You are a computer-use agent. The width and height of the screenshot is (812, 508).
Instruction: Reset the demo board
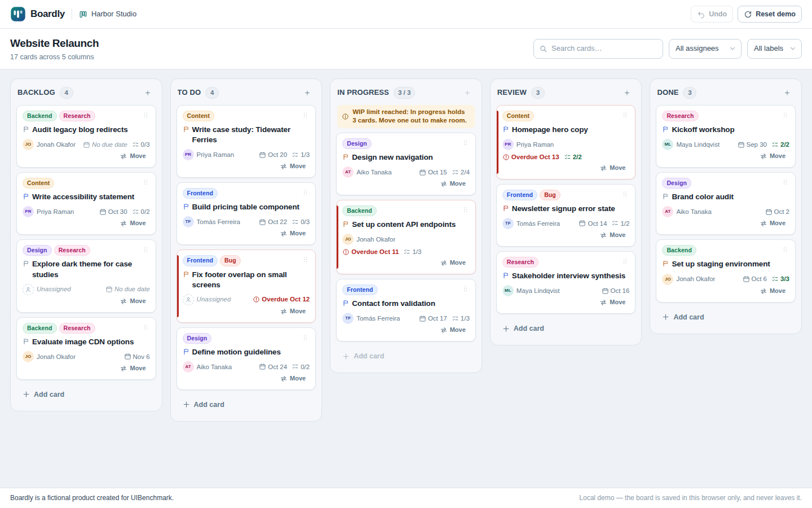click(770, 14)
